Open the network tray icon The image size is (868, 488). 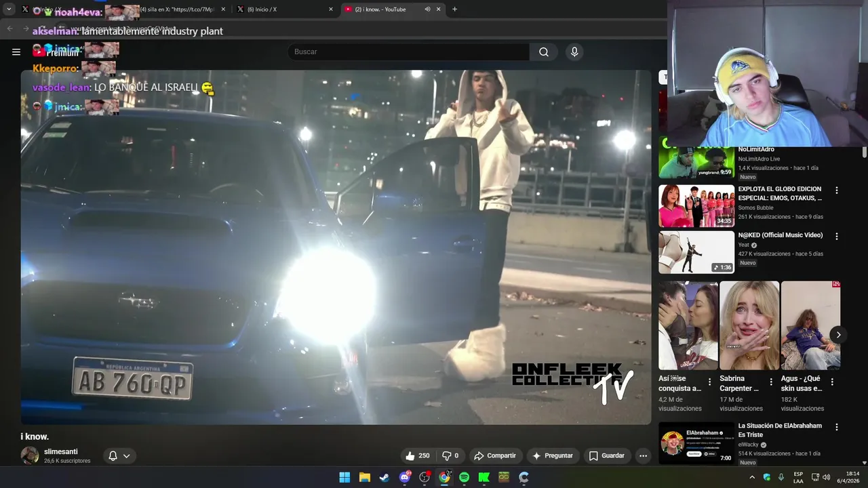tap(815, 477)
